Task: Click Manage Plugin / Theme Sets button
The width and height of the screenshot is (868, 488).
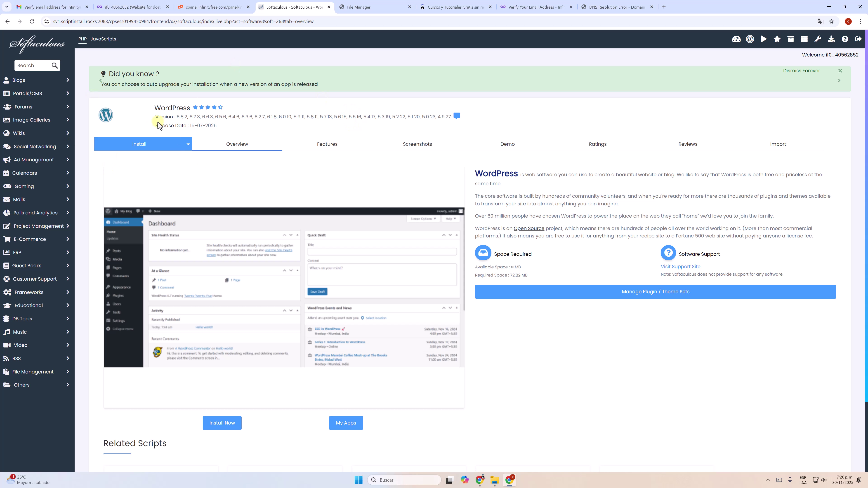Action: coord(655,291)
